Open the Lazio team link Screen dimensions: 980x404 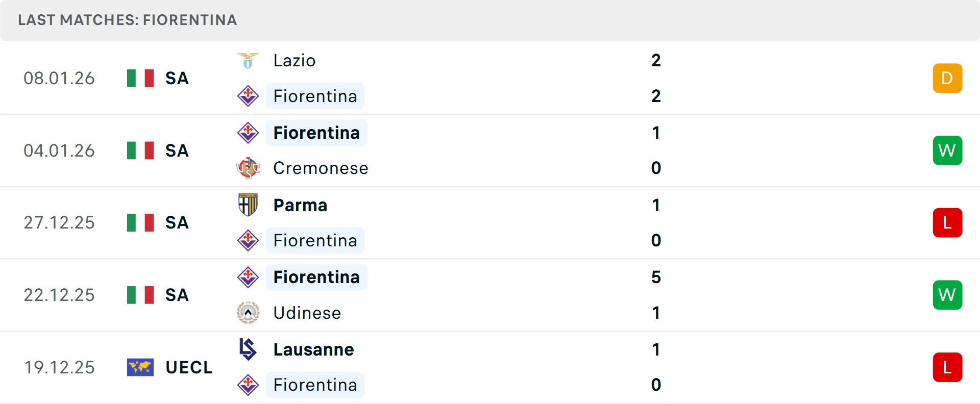[295, 61]
